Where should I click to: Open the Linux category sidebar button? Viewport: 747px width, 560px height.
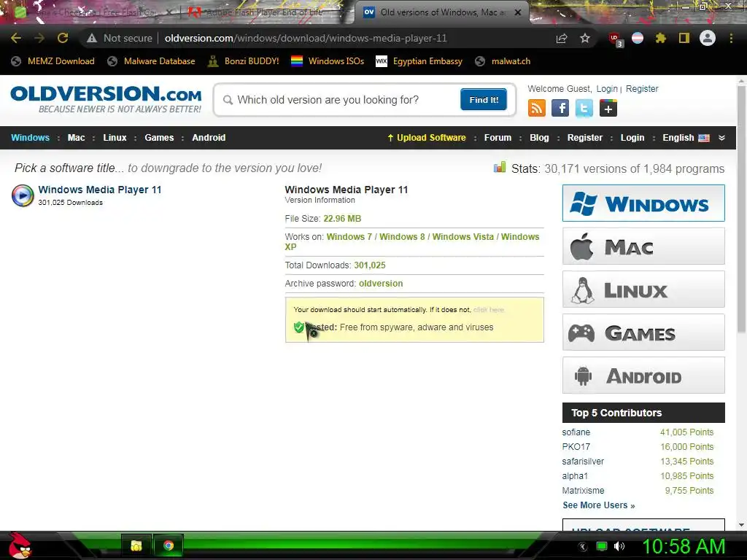point(643,289)
